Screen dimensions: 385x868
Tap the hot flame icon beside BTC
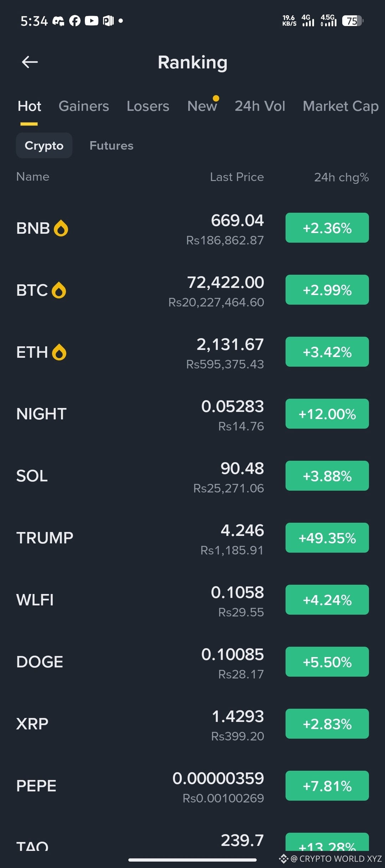pos(59,290)
